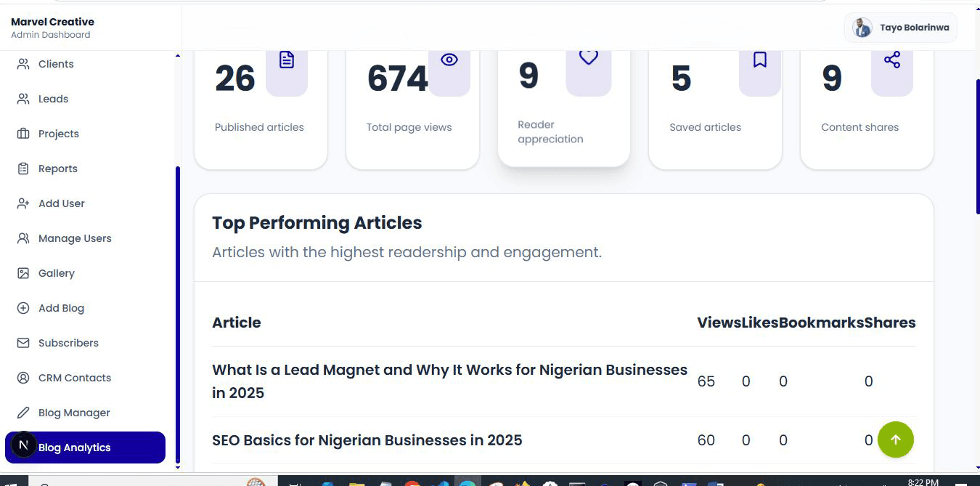Image resolution: width=980 pixels, height=486 pixels.
Task: Open the Blog Manager pencil icon
Action: [23, 413]
